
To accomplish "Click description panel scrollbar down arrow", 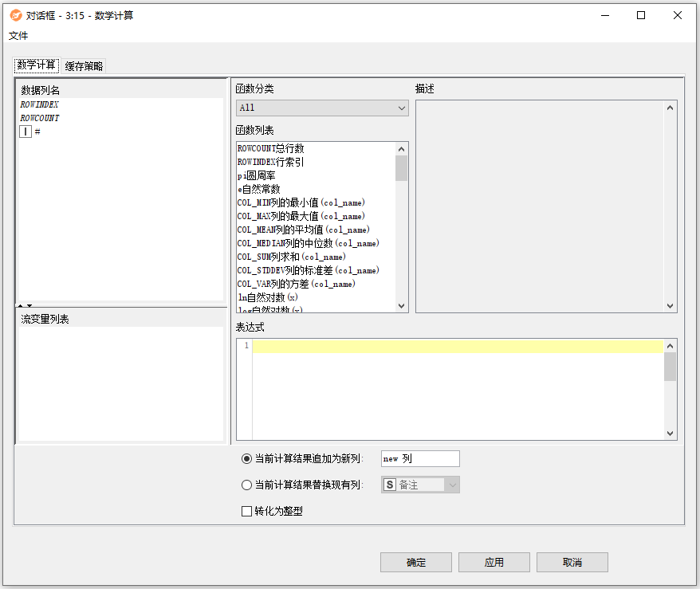I will 671,306.
